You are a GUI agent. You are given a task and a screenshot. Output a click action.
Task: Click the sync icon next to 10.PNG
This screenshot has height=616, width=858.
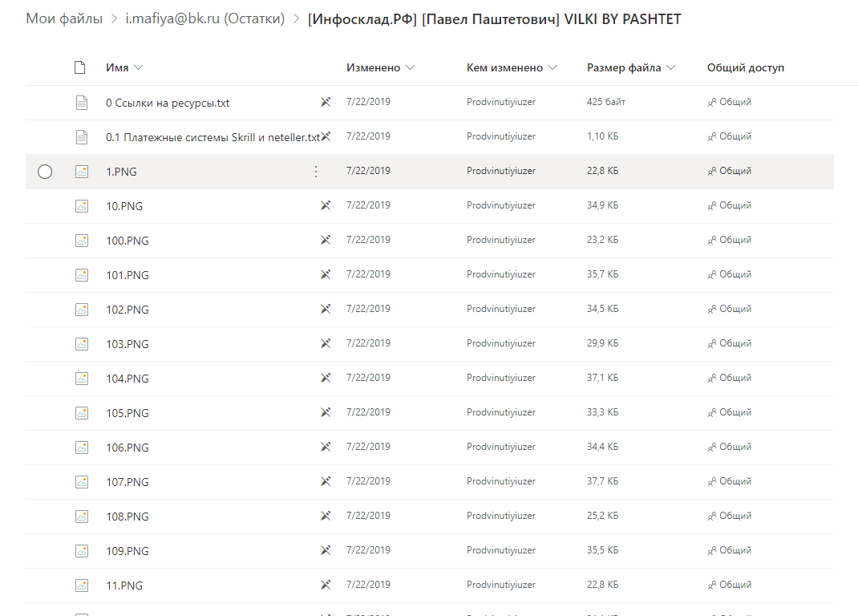[326, 205]
